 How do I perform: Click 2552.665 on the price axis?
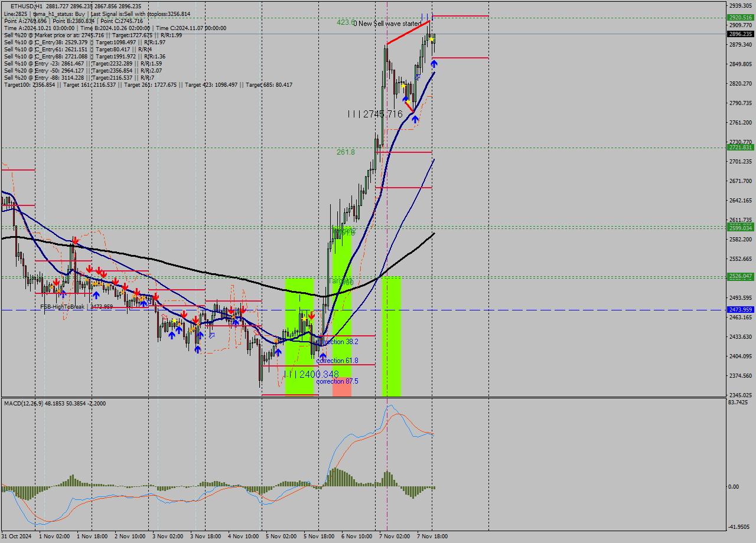point(741,259)
